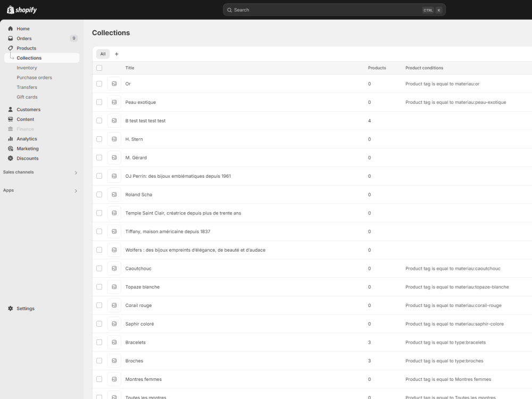Open the M. Gérard collection
The image size is (532, 399).
[x=136, y=157]
